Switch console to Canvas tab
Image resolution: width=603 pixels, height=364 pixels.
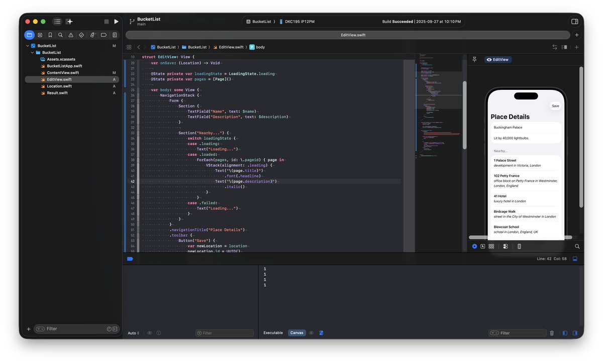297,333
